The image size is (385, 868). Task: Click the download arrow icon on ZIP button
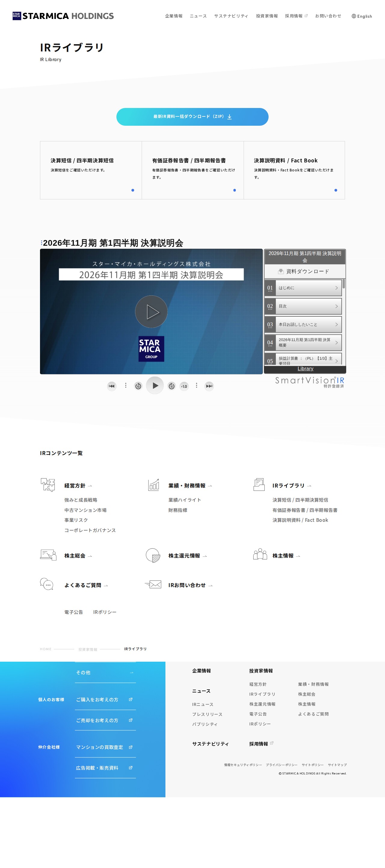(229, 117)
